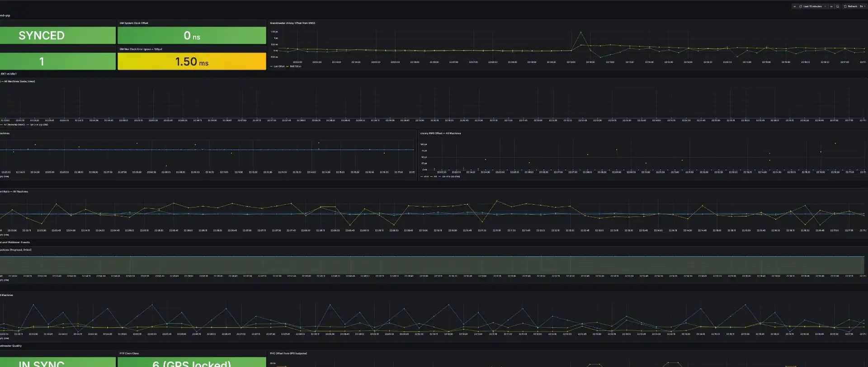This screenshot has height=367, width=868.
Task: Click the Refresh dashboard button
Action: click(x=850, y=6)
